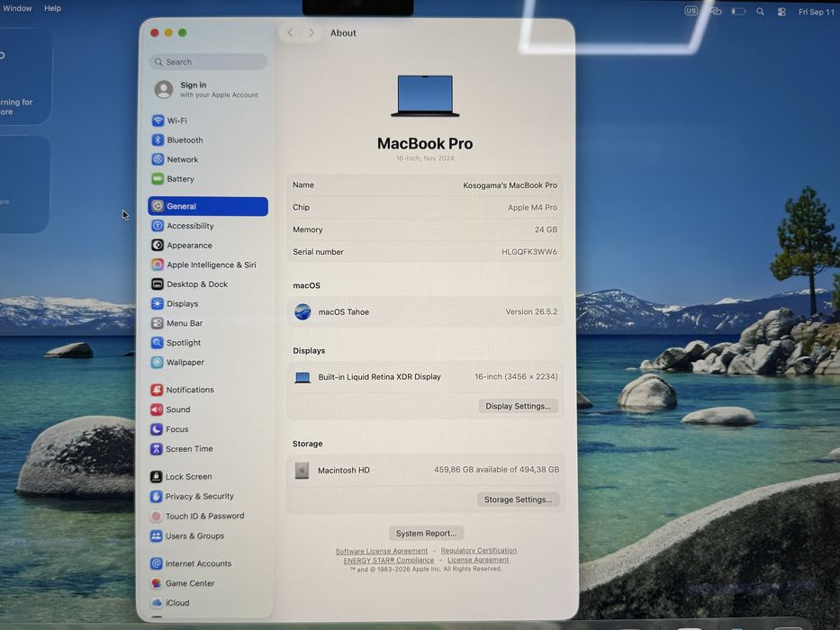Select the Sound speaker icon
840x630 pixels.
coord(157,409)
